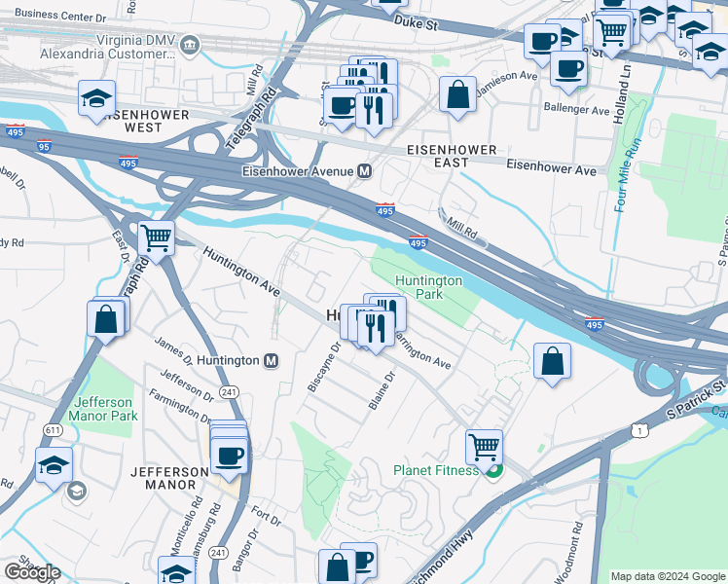Select the restaurant marker on Huntington Ave

[x=376, y=332]
